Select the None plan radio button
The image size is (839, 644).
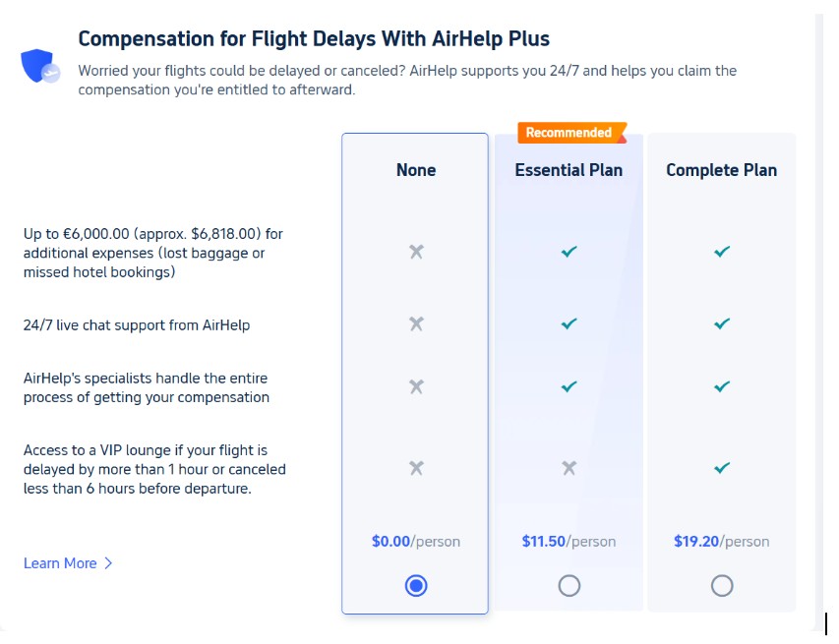(415, 585)
